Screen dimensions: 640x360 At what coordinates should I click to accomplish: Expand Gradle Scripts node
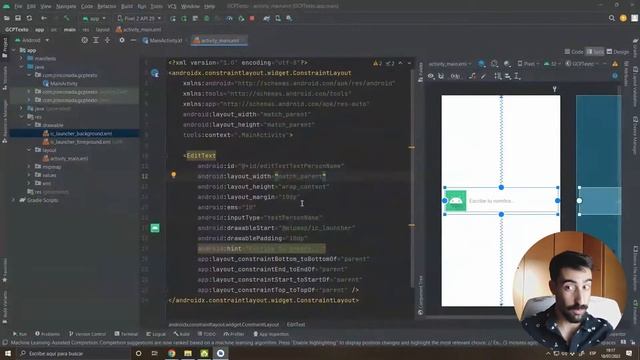14,200
